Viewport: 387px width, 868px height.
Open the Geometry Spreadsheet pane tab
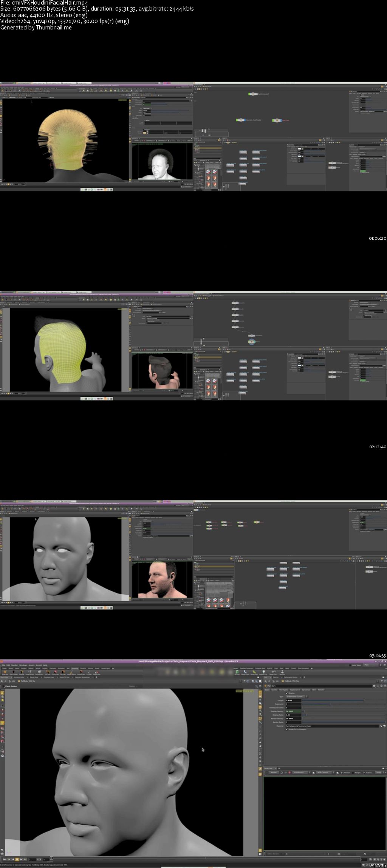click(x=82, y=677)
